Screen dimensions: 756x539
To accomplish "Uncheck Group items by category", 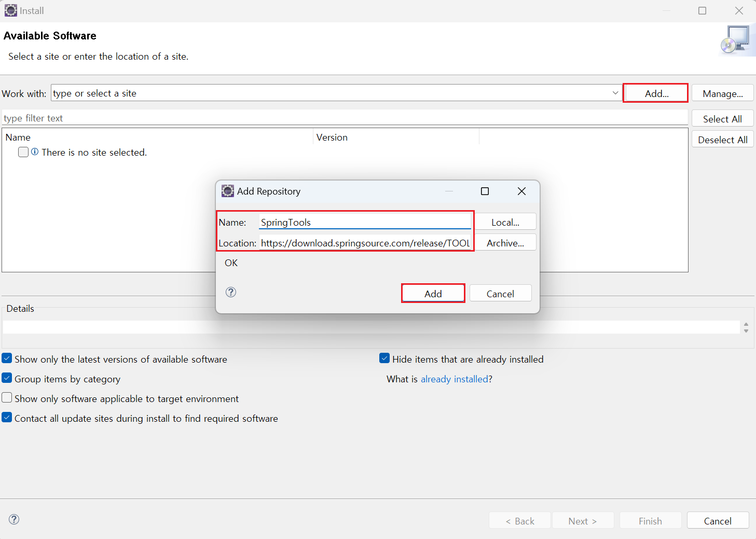I will 7,378.
